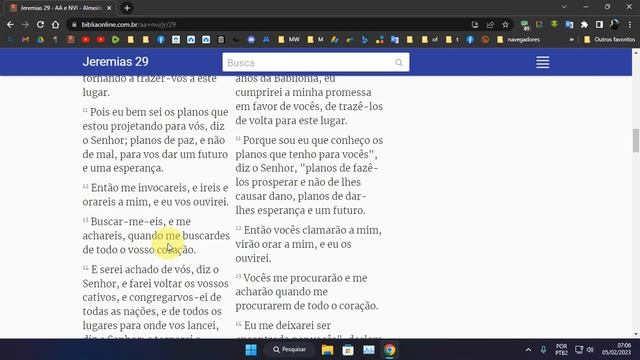Click verse 14 'E serei achado de vós'
The image size is (640, 360).
click(156, 302)
